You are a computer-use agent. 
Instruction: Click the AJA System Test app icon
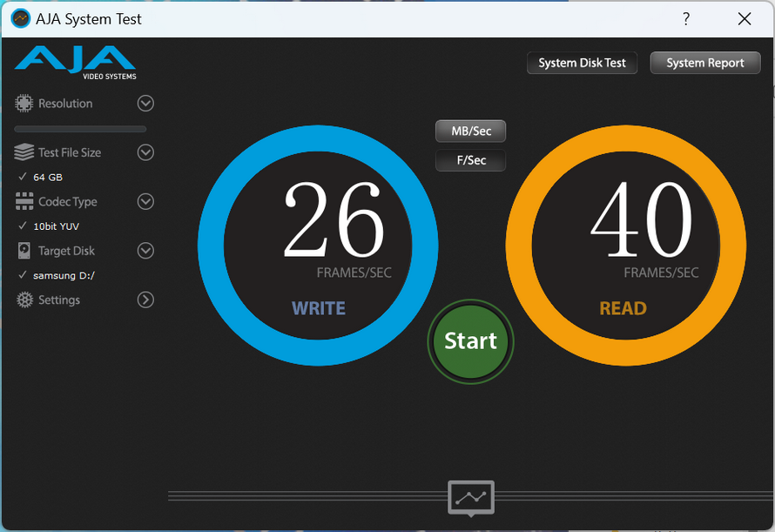click(21, 19)
